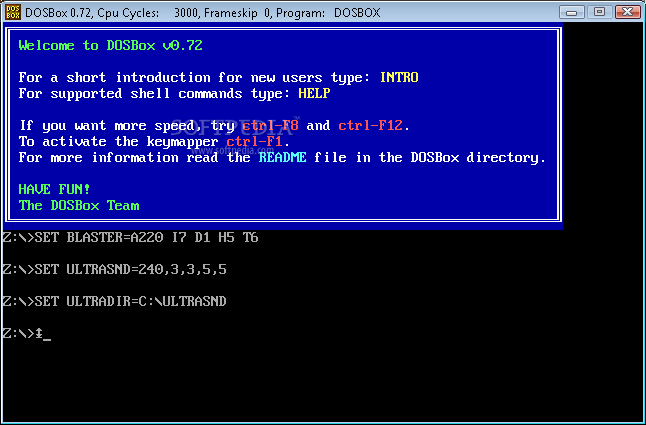The image size is (646, 425).
Task: Click the SET ULTRASND=240,3,3,5,5 line
Action: point(115,270)
